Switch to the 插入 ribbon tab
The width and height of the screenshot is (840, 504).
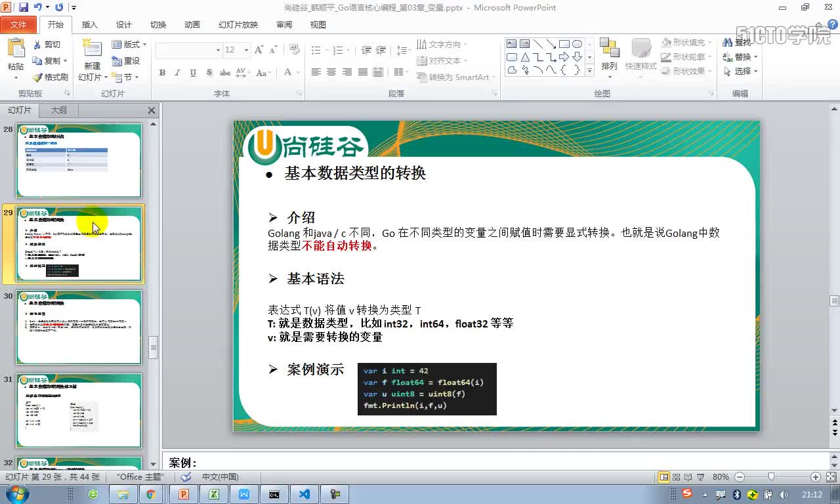(89, 25)
